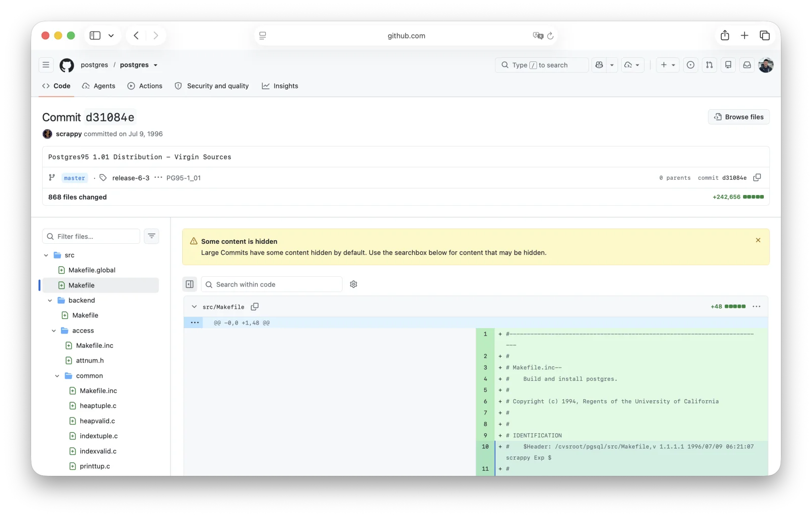
Task: Expand hidden lines in diff hunk header
Action: pos(194,323)
